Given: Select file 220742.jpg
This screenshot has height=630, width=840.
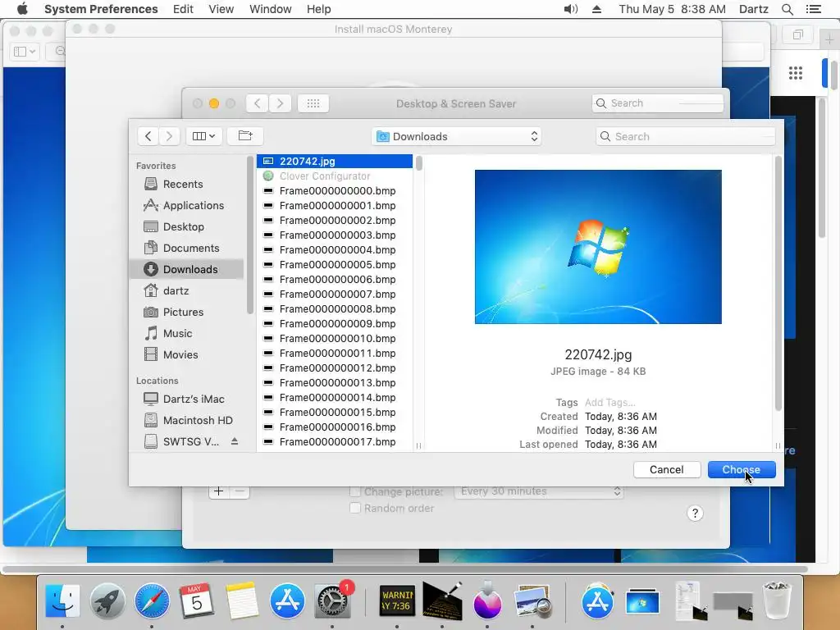Looking at the screenshot, I should click(x=335, y=162).
